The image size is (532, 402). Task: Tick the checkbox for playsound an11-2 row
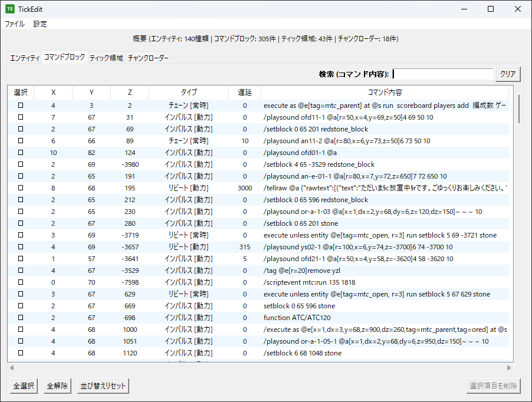[x=21, y=141]
